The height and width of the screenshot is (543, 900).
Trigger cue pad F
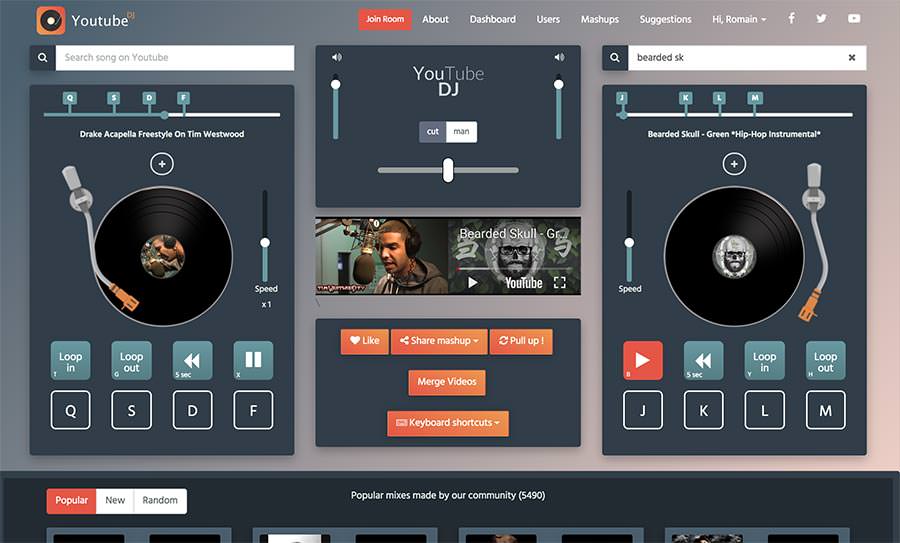(x=253, y=410)
